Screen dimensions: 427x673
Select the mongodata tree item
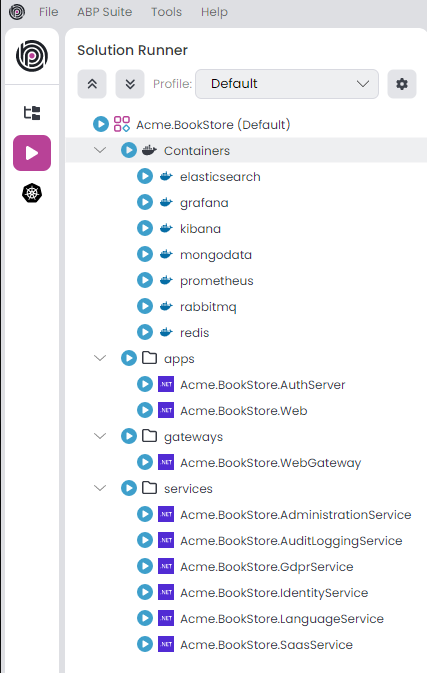pos(215,255)
